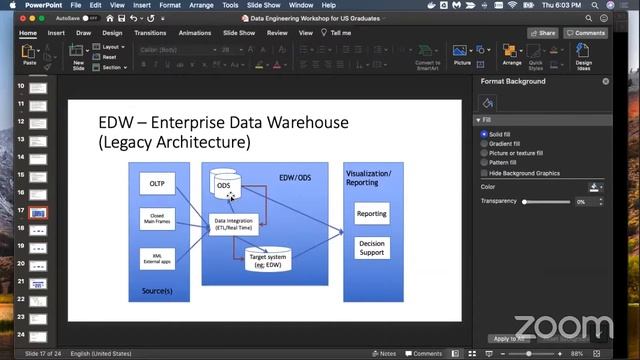Image resolution: width=640 pixels, height=360 pixels.
Task: Toggle Comments pane in status bar
Action: 423,353
